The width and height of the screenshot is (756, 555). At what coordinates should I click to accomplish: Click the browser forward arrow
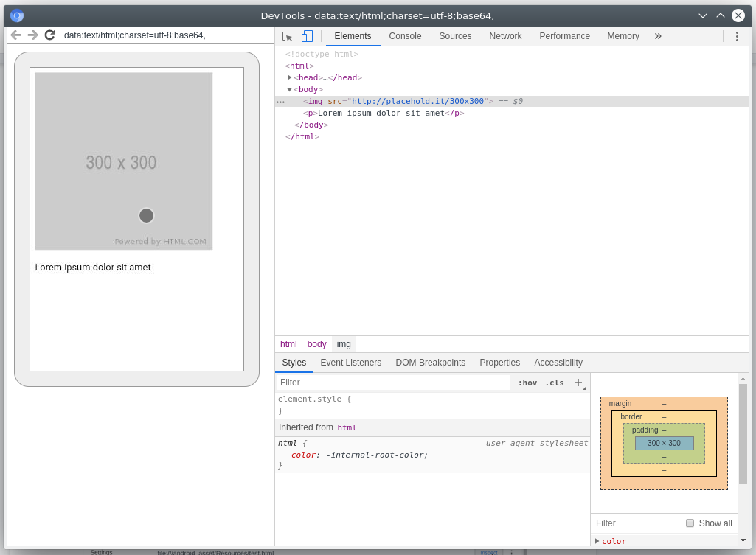coord(32,35)
